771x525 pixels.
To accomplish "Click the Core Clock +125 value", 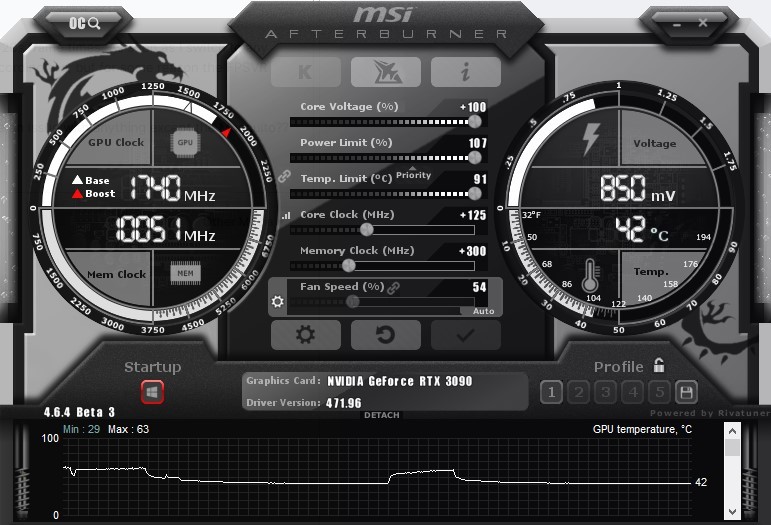I will click(x=473, y=215).
